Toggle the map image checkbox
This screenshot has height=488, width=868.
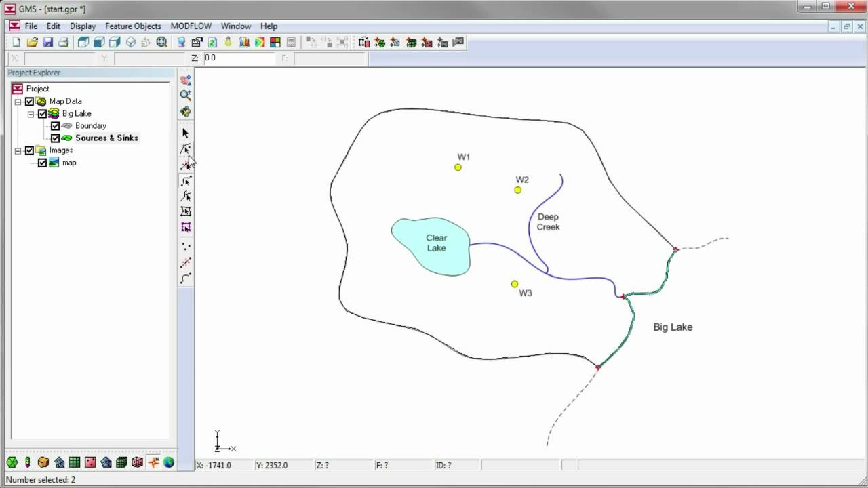pyautogui.click(x=42, y=163)
